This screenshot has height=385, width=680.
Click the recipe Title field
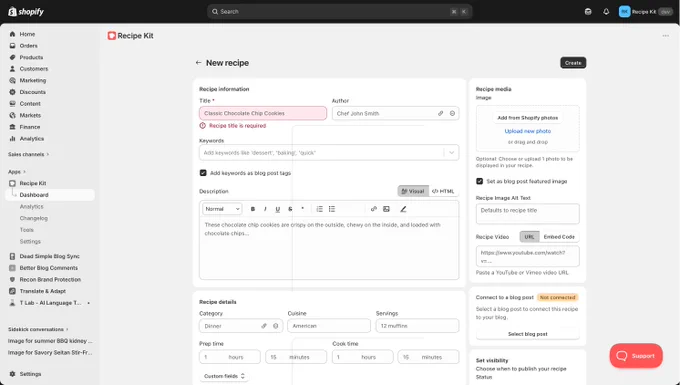(263, 113)
